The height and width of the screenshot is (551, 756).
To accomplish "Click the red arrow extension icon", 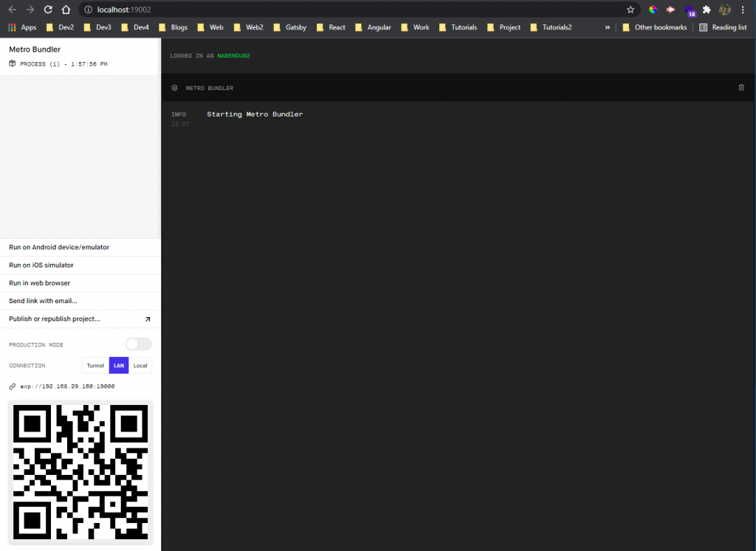I will (670, 10).
